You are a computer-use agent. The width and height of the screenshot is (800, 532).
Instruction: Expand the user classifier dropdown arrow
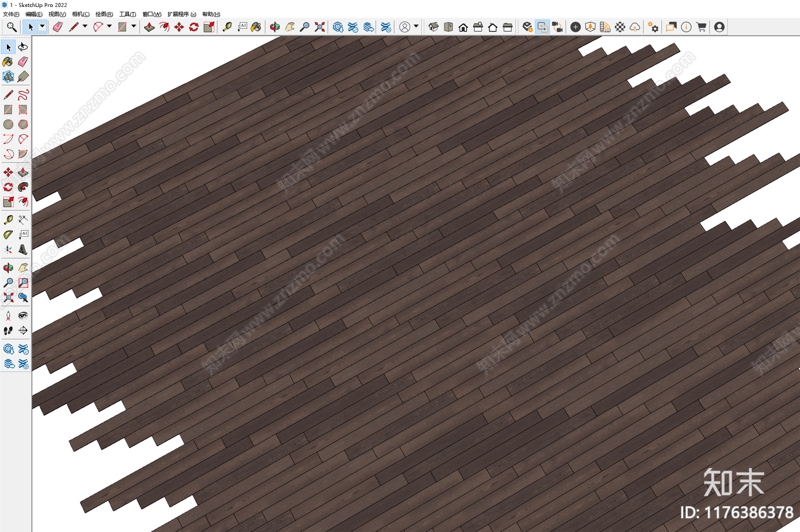tap(416, 26)
